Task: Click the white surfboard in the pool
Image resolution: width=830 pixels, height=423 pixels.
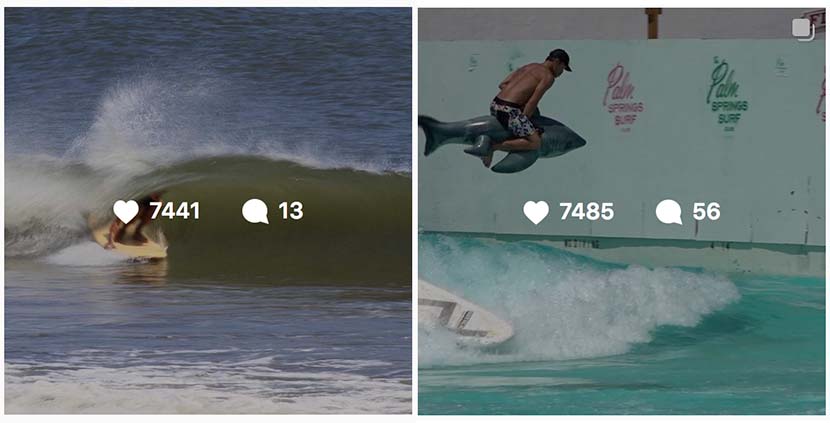Action: [462, 313]
